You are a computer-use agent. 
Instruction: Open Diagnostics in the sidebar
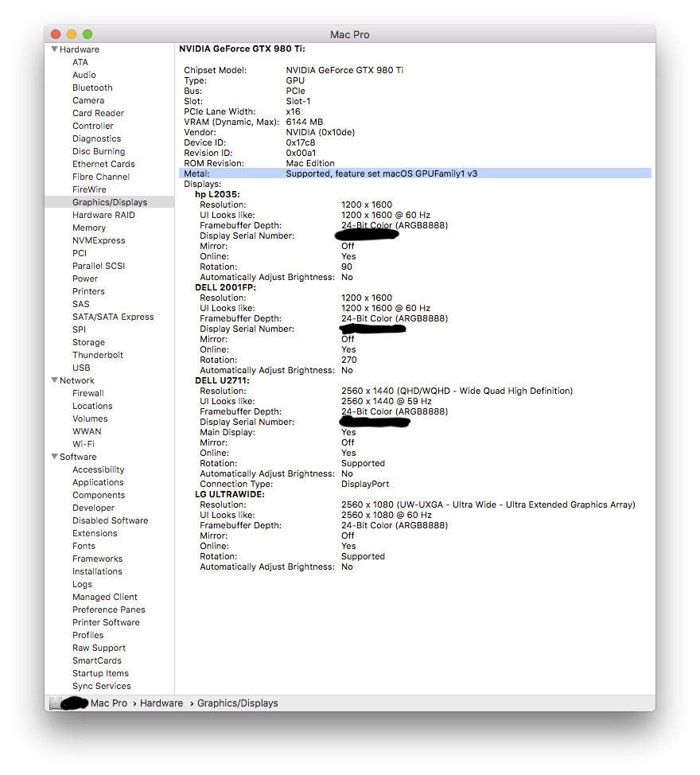pos(96,138)
